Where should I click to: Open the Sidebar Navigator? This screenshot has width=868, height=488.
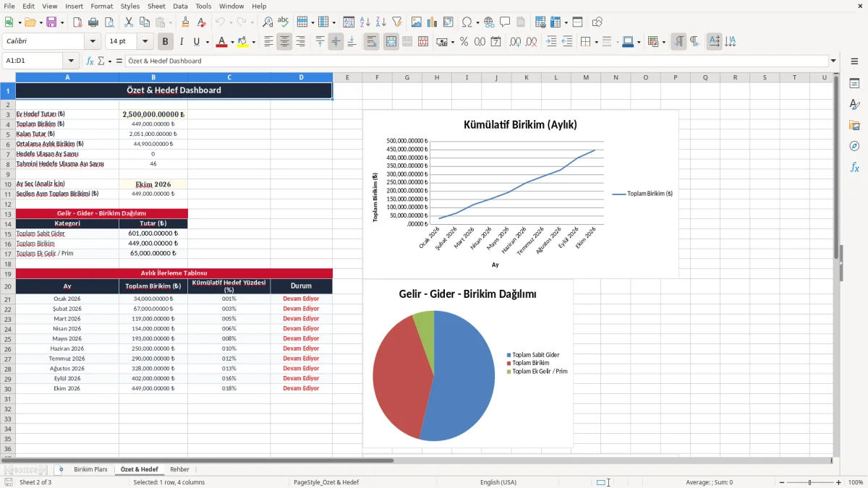pos(854,146)
